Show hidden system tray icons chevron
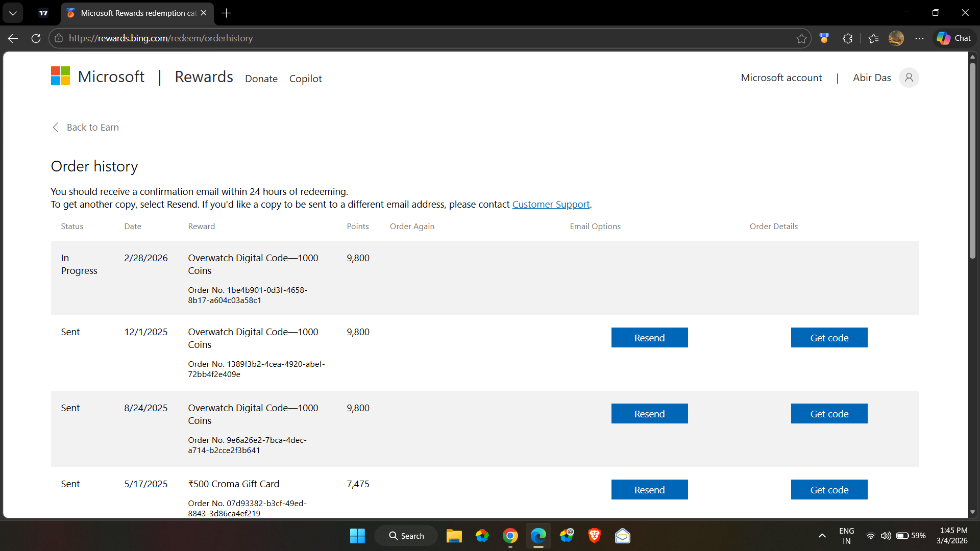 pos(822,536)
